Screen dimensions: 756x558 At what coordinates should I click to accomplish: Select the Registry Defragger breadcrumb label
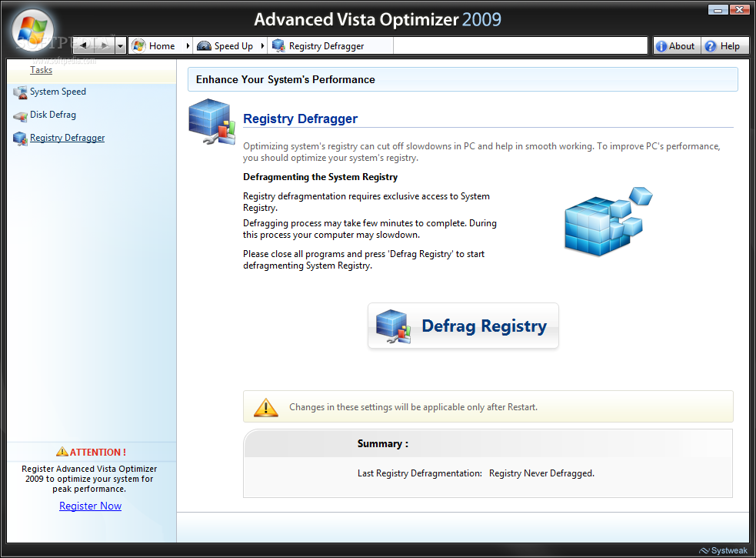[x=326, y=46]
